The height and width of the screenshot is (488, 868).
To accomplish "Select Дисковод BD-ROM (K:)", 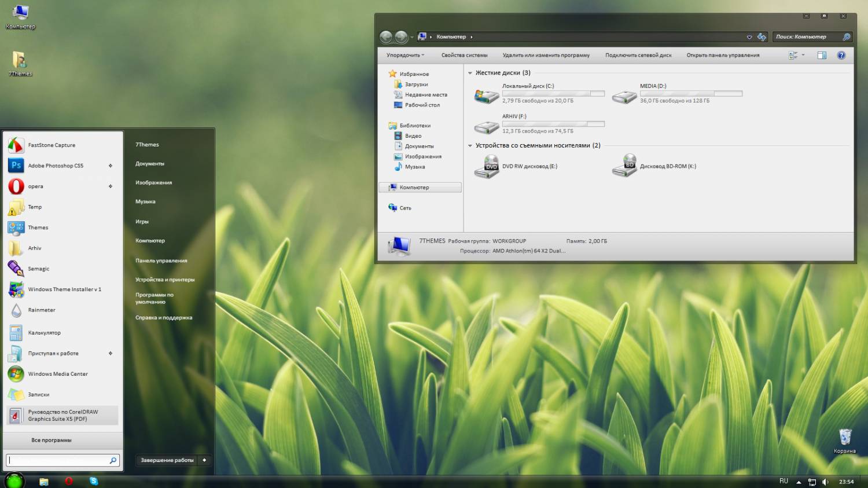I will (x=654, y=166).
